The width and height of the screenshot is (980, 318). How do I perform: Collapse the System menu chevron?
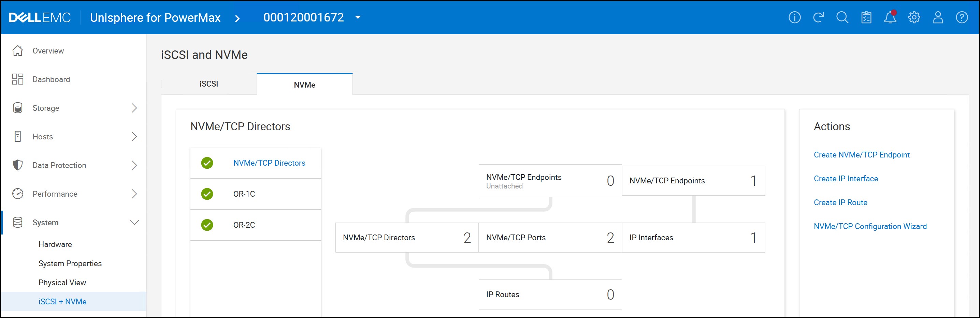(134, 222)
